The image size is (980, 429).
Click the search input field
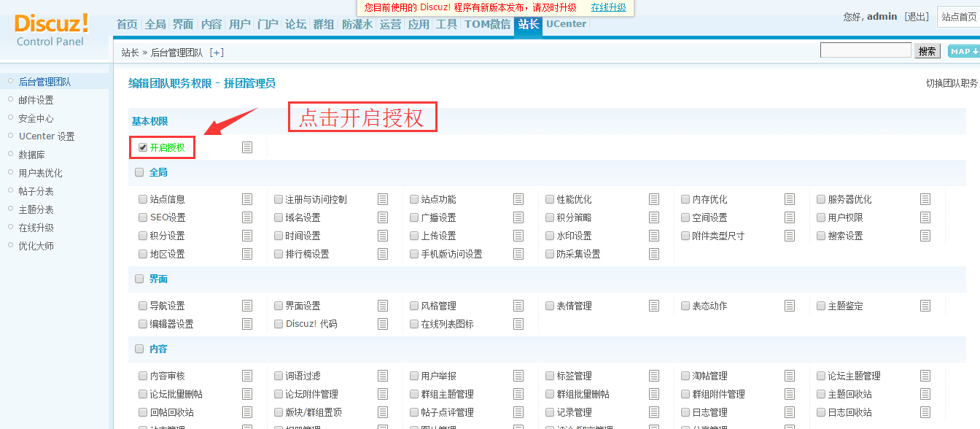866,50
